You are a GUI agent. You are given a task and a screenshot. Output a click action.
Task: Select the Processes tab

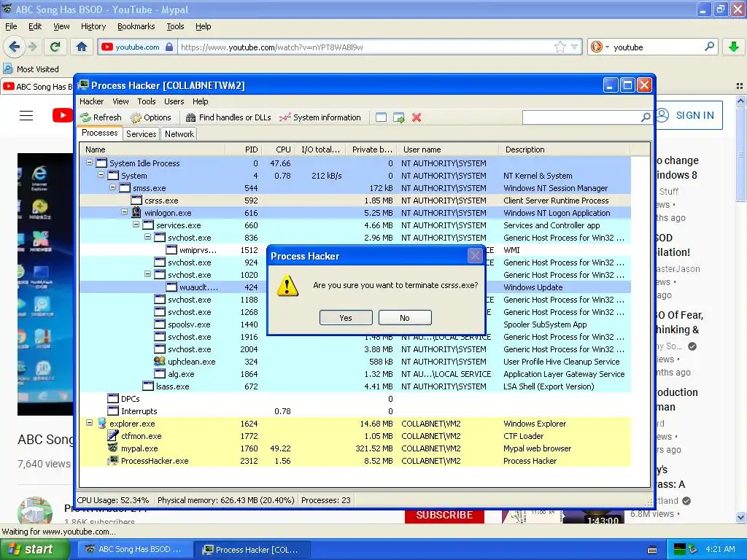point(99,133)
